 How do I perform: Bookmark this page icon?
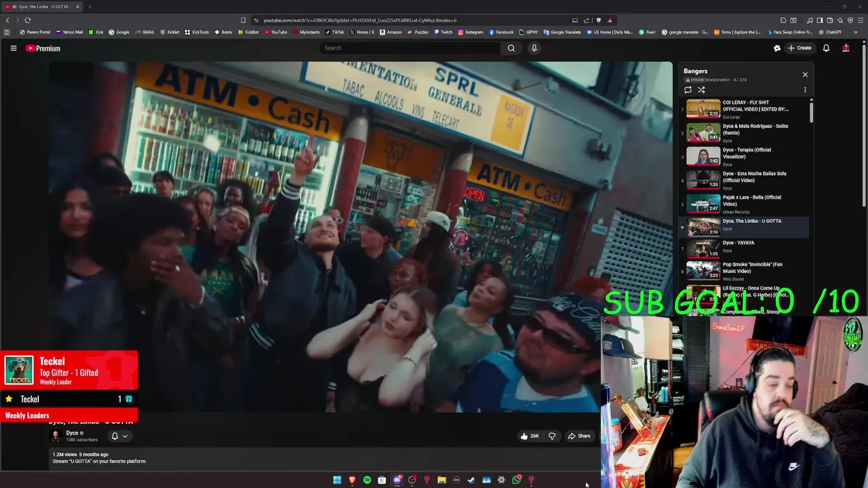(243, 20)
